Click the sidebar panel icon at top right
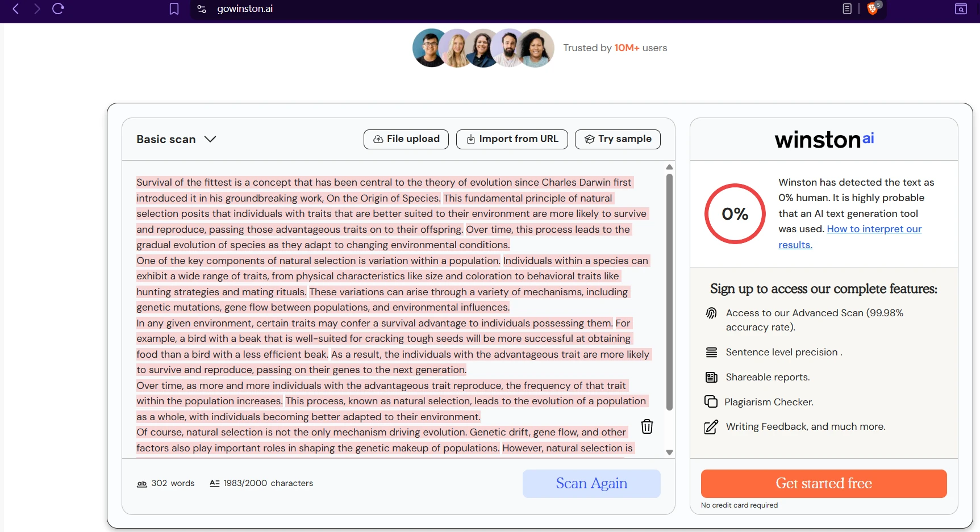This screenshot has height=532, width=980. coord(961,9)
